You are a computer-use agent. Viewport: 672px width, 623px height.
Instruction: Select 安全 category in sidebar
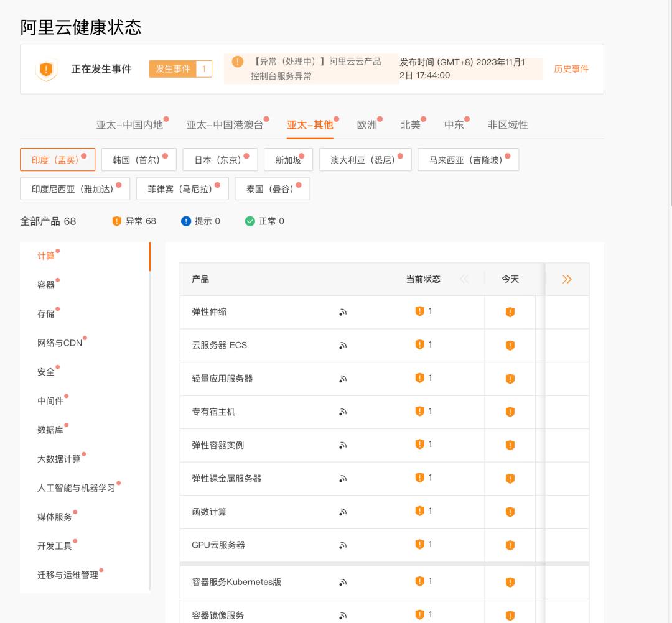point(46,372)
